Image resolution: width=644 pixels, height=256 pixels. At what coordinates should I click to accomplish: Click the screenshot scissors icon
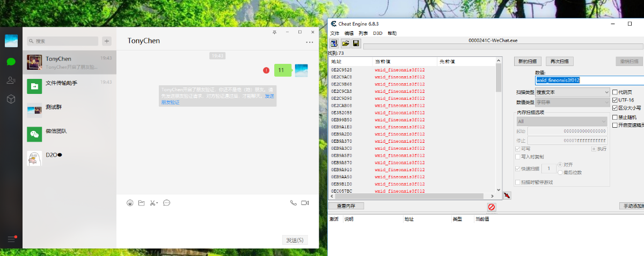tap(153, 203)
